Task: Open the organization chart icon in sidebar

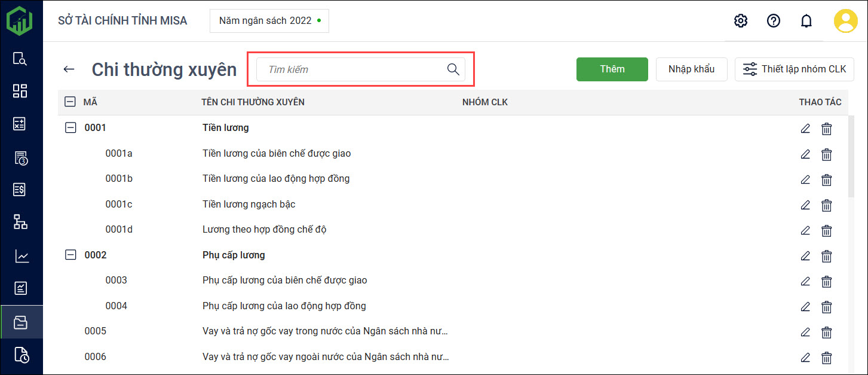Action: point(21,222)
